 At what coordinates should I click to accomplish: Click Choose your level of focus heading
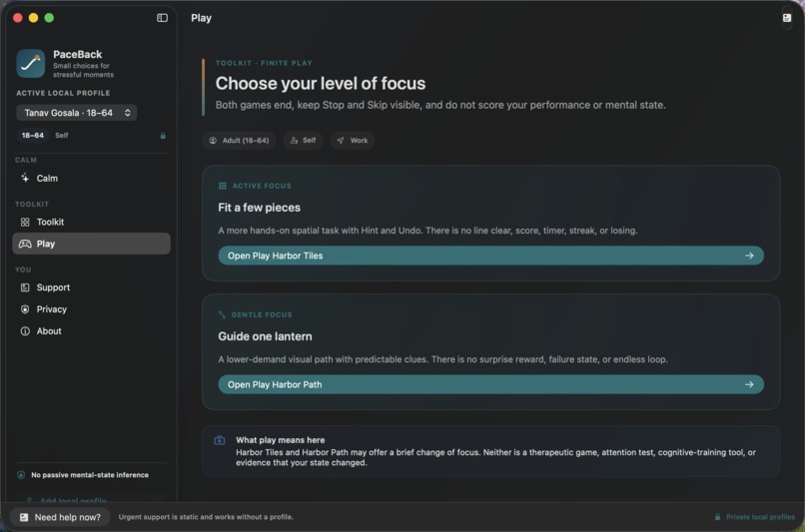click(x=321, y=84)
